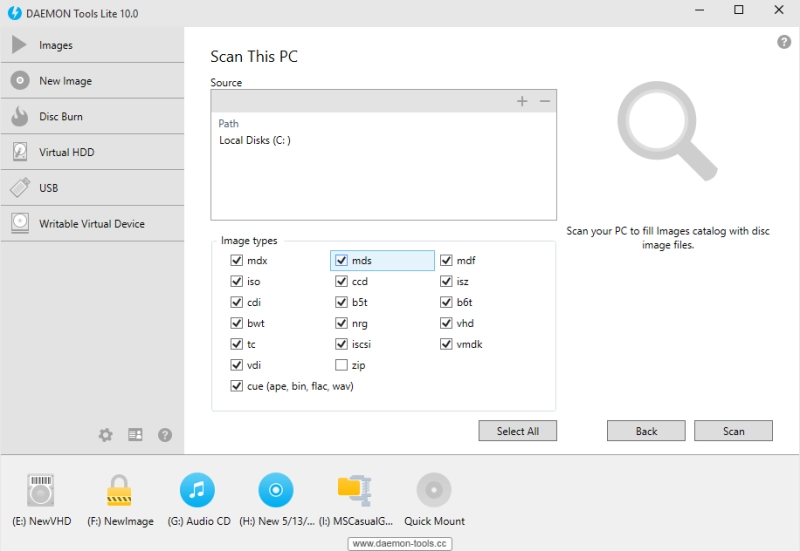Uncheck the tc image type

(236, 344)
